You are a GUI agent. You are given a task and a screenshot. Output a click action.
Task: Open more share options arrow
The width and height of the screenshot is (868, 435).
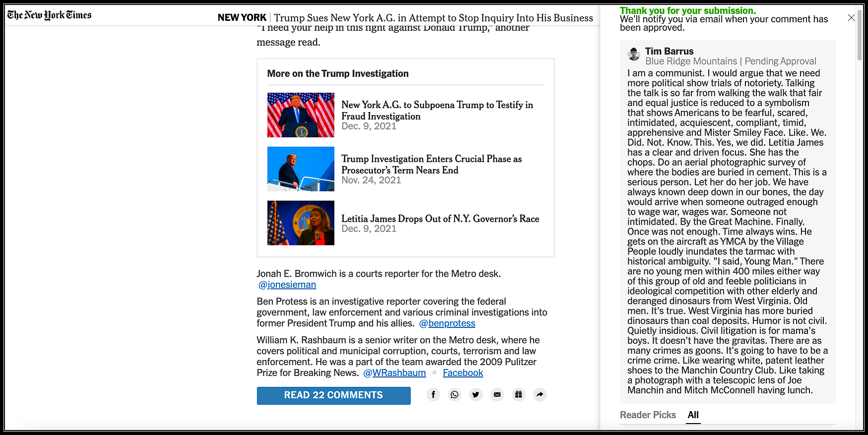540,395
